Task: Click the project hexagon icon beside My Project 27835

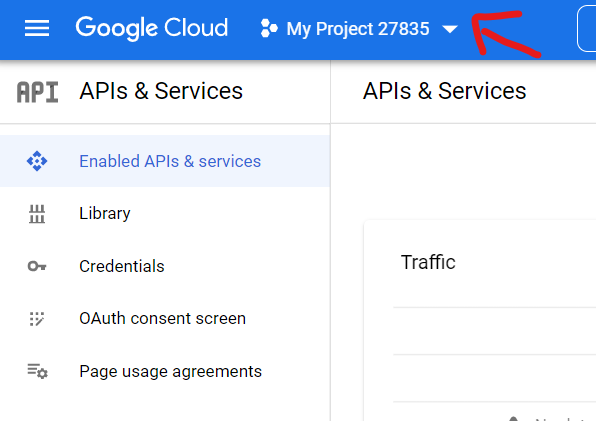Action: (269, 29)
